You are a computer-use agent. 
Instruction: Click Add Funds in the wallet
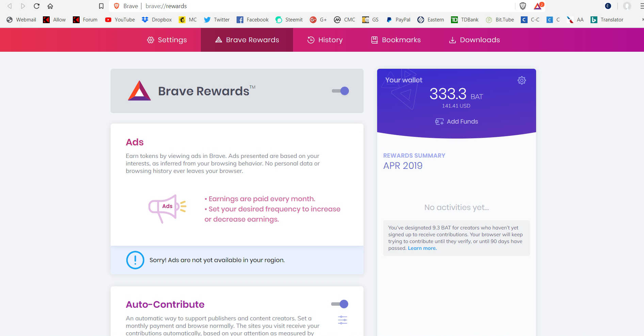pos(456,122)
